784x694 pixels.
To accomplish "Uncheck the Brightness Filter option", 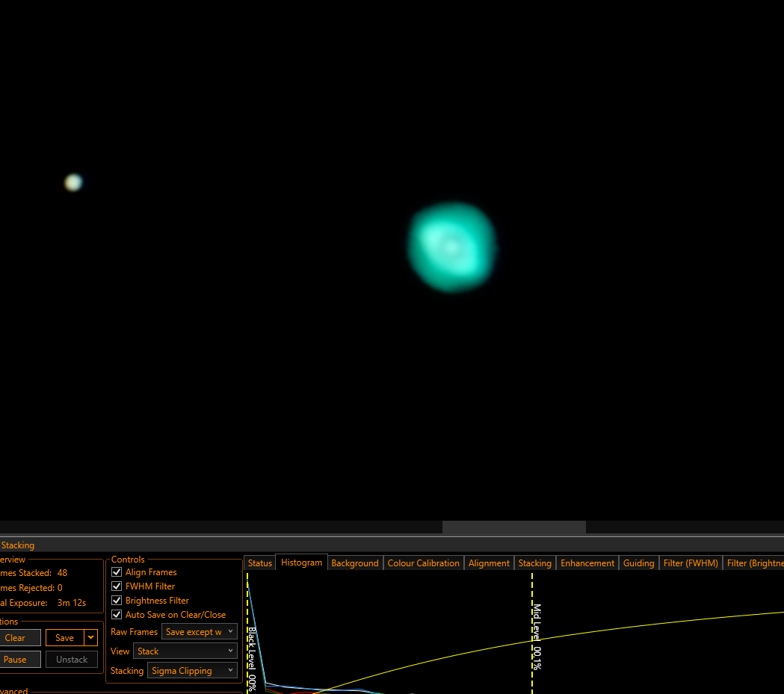I will click(117, 601).
